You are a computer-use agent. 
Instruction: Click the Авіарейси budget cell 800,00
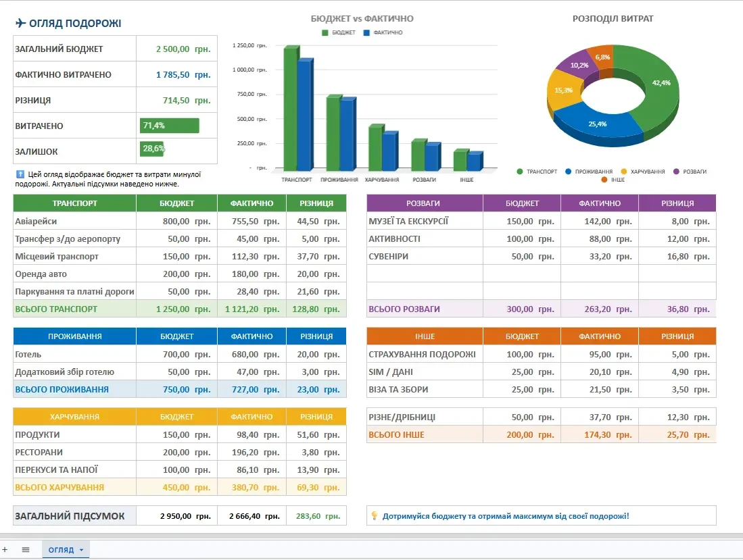(176, 221)
